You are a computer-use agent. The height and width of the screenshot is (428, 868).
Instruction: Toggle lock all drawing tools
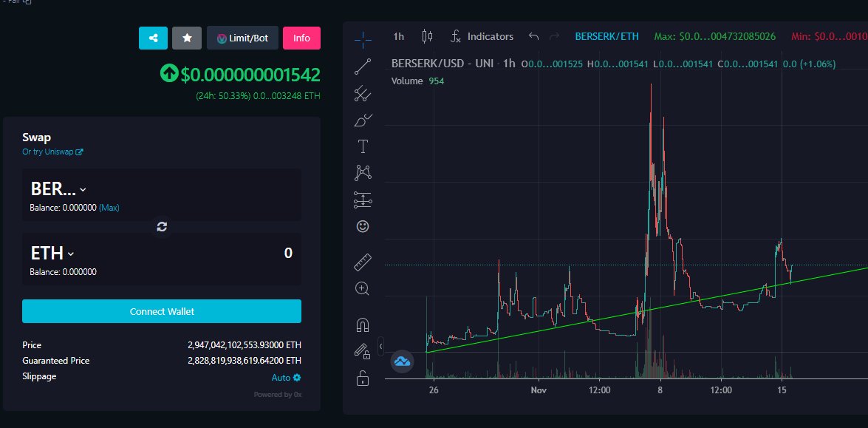363,378
